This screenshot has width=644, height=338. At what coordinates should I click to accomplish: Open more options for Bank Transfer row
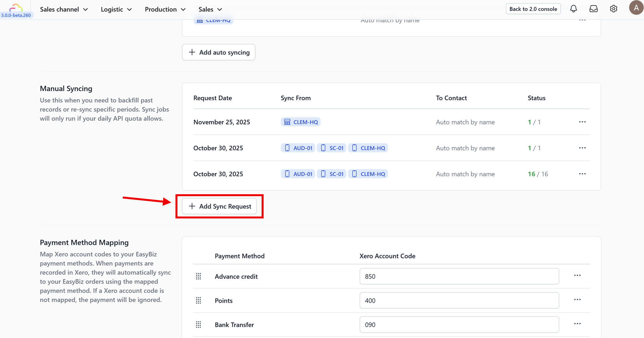[577, 324]
